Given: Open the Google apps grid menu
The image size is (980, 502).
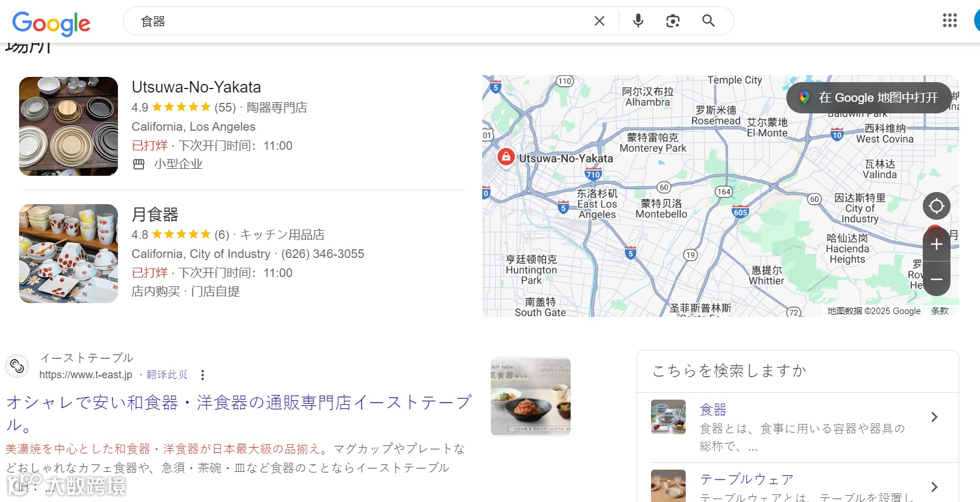Looking at the screenshot, I should coord(950,21).
